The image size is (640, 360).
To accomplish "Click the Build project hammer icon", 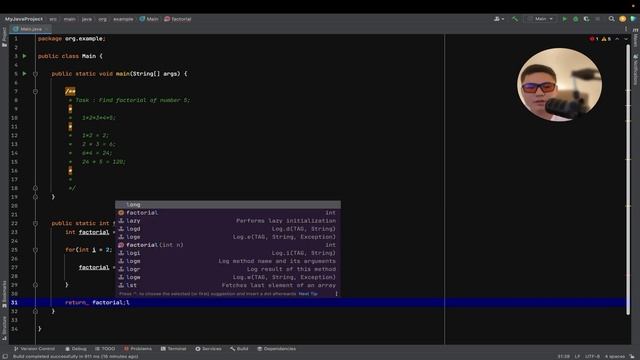I will pos(515,19).
